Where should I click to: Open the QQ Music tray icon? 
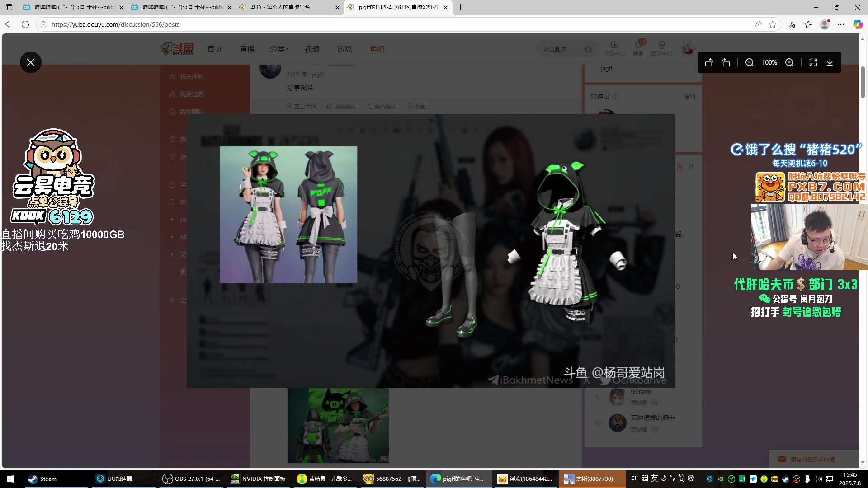pyautogui.click(x=764, y=479)
